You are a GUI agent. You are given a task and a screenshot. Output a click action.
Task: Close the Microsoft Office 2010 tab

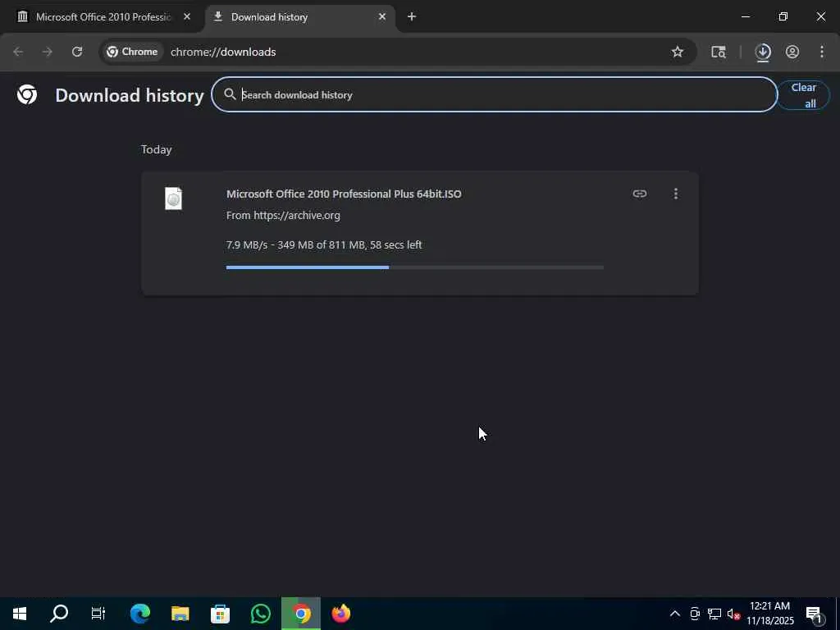(x=187, y=16)
